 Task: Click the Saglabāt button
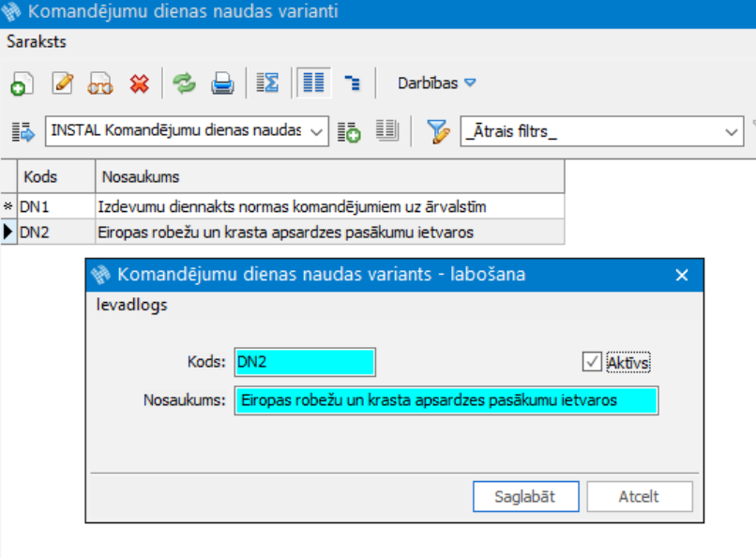tap(525, 496)
